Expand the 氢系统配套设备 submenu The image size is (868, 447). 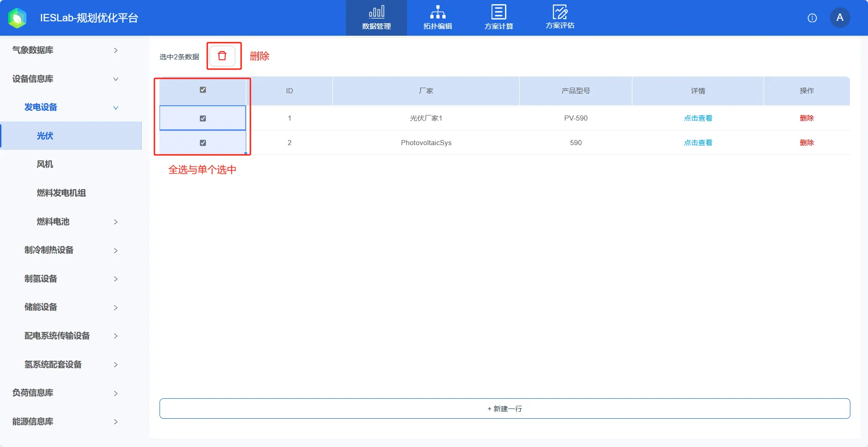(71, 364)
